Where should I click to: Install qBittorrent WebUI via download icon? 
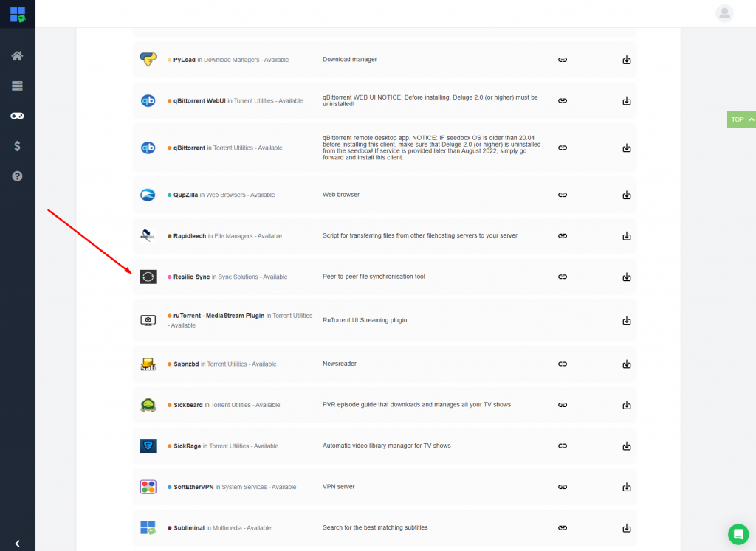pos(626,100)
